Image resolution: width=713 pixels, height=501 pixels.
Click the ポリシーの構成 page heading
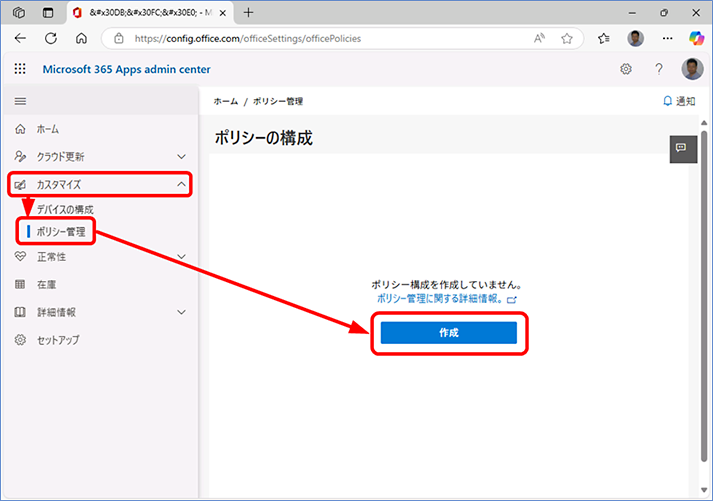[264, 138]
